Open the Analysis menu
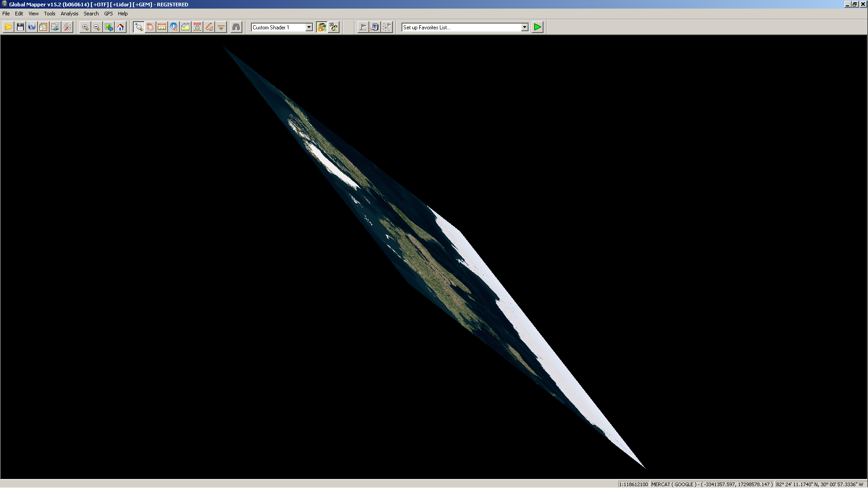The height and width of the screenshot is (488, 868). point(69,14)
